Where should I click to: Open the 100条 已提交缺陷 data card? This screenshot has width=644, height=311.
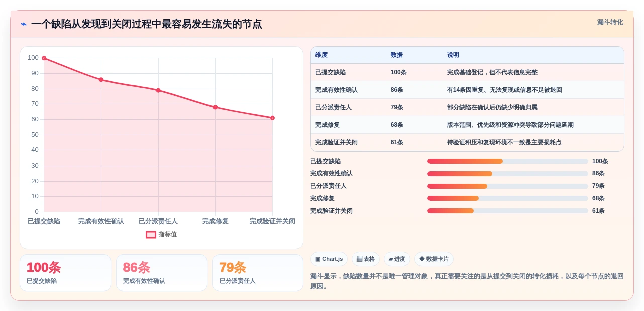pyautogui.click(x=65, y=273)
